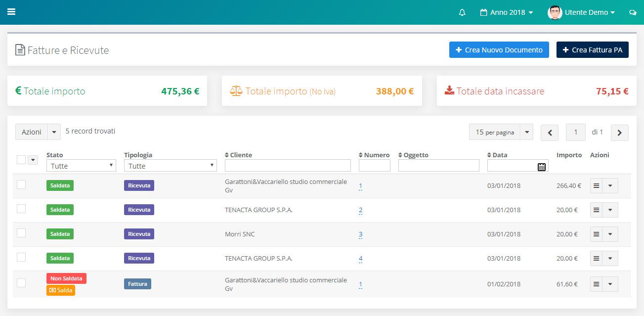Go to previous page arrow

550,133
